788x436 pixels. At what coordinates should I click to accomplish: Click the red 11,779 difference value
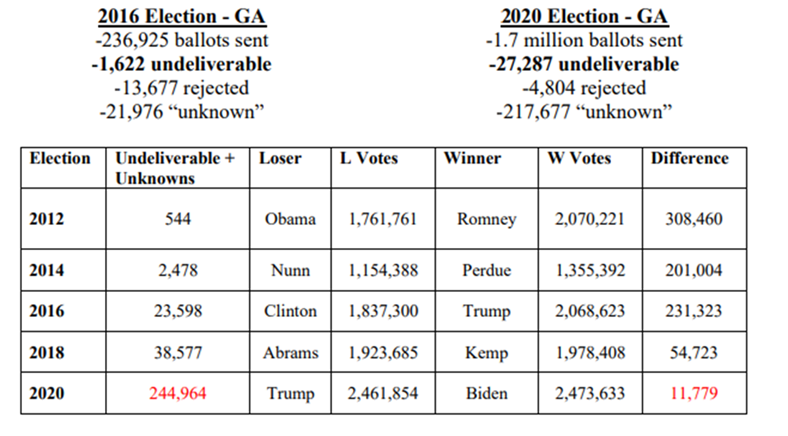pos(689,394)
